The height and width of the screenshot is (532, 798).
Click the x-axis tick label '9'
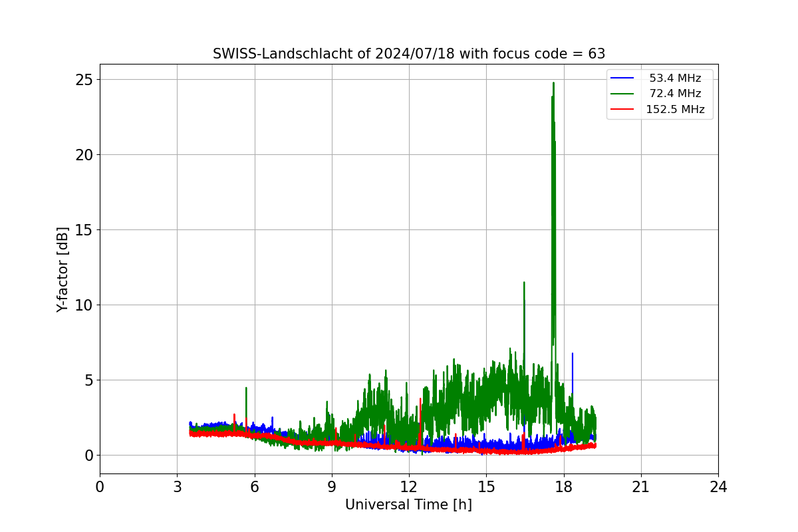tap(331, 487)
